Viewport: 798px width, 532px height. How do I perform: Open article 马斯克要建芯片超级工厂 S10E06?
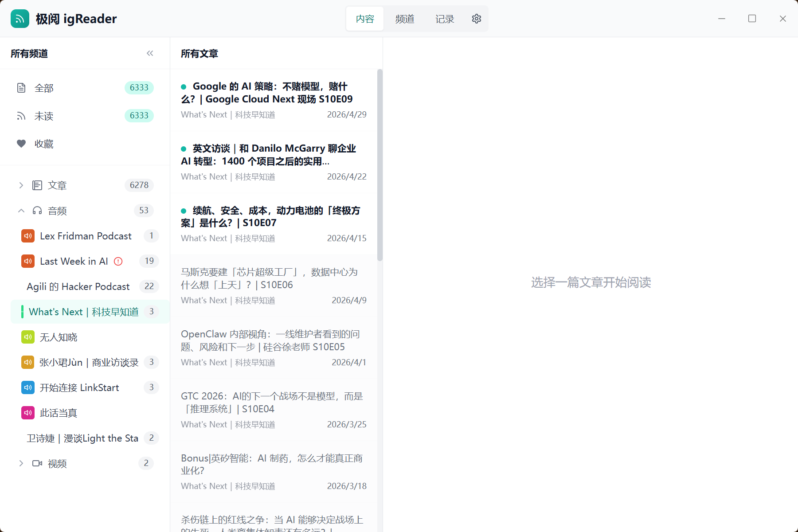coord(274,286)
